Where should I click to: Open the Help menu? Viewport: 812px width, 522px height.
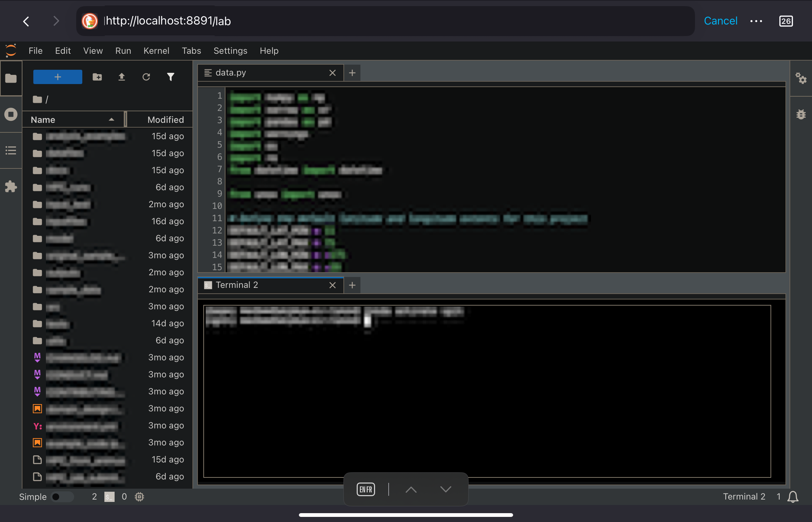[269, 51]
